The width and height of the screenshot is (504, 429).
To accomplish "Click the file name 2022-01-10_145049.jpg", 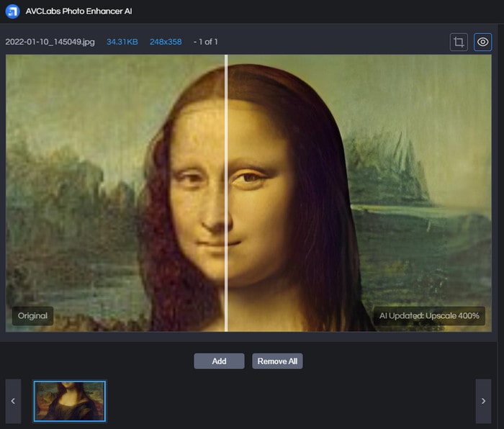I will pos(50,42).
